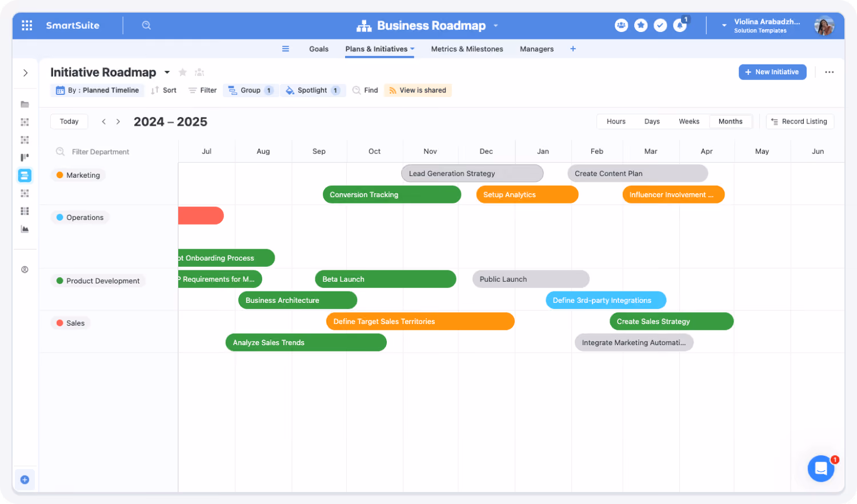Open the Create Sales Strategy bar
Viewport: 857px width, 504px height.
[x=672, y=321]
